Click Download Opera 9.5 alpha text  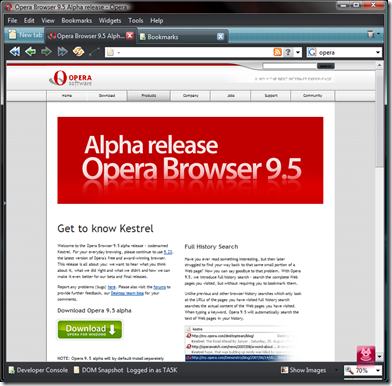coord(94,310)
